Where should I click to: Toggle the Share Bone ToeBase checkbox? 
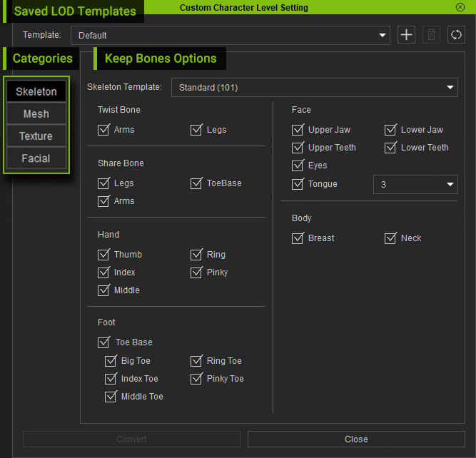click(x=197, y=183)
